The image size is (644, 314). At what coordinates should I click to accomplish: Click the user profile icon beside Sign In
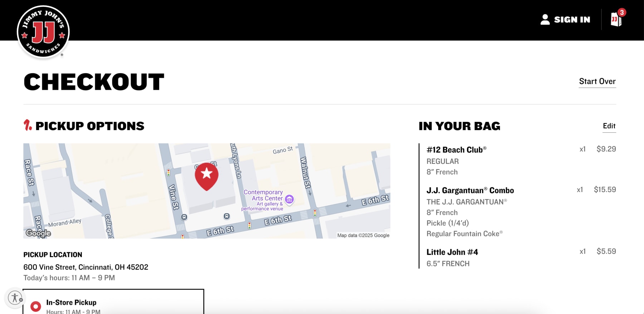pyautogui.click(x=545, y=19)
